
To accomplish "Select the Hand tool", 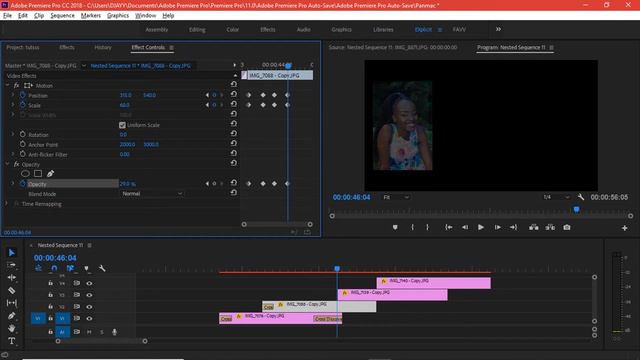I will tap(11, 328).
